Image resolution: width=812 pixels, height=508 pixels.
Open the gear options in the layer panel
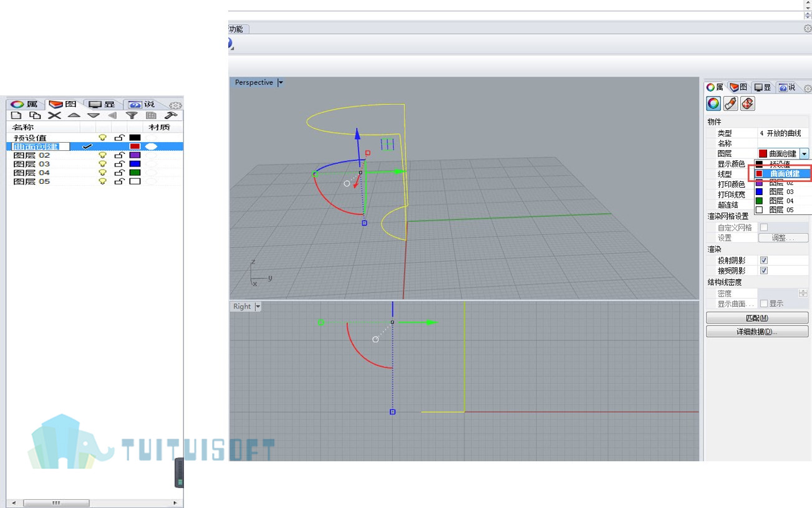click(176, 105)
